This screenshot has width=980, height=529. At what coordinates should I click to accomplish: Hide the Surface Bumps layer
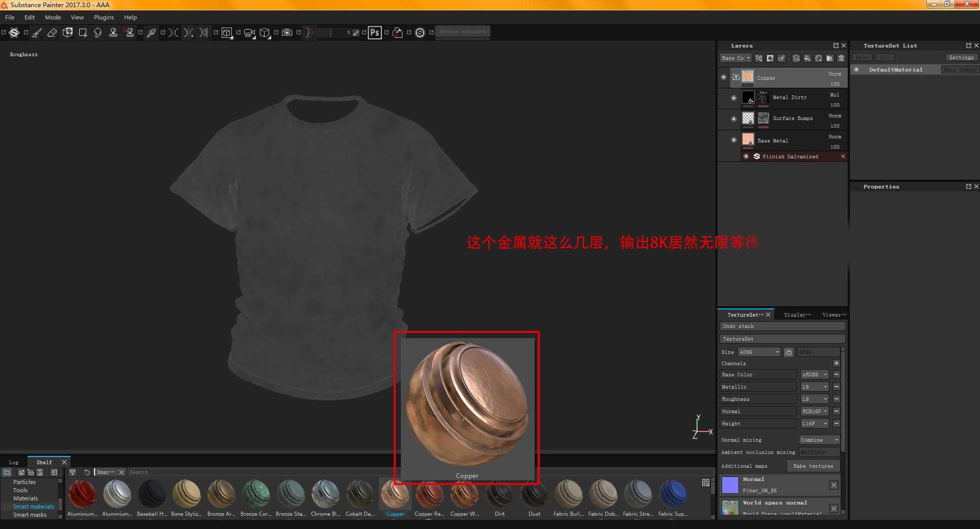734,118
